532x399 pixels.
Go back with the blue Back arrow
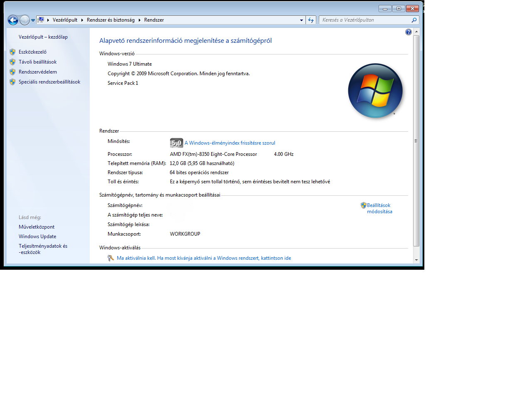click(x=13, y=20)
